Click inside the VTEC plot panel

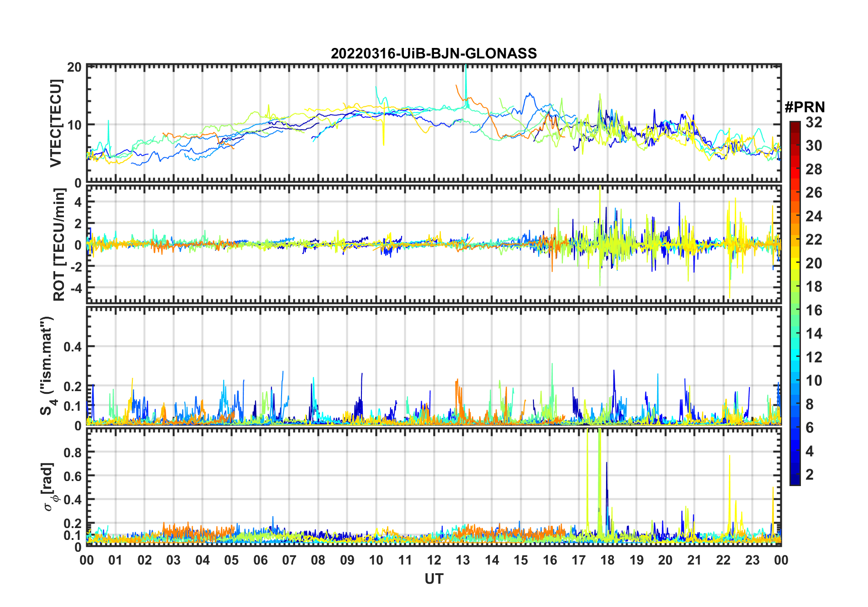(x=434, y=123)
